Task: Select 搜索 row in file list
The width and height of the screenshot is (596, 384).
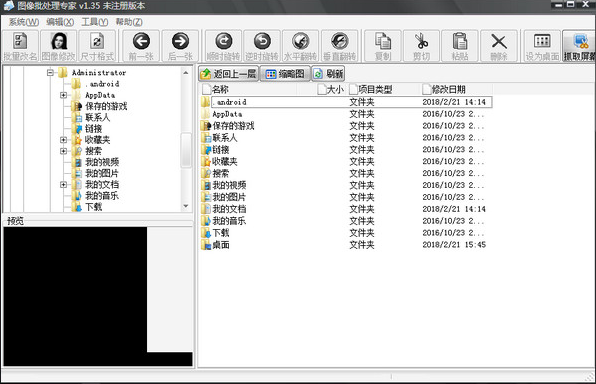Action: click(346, 173)
